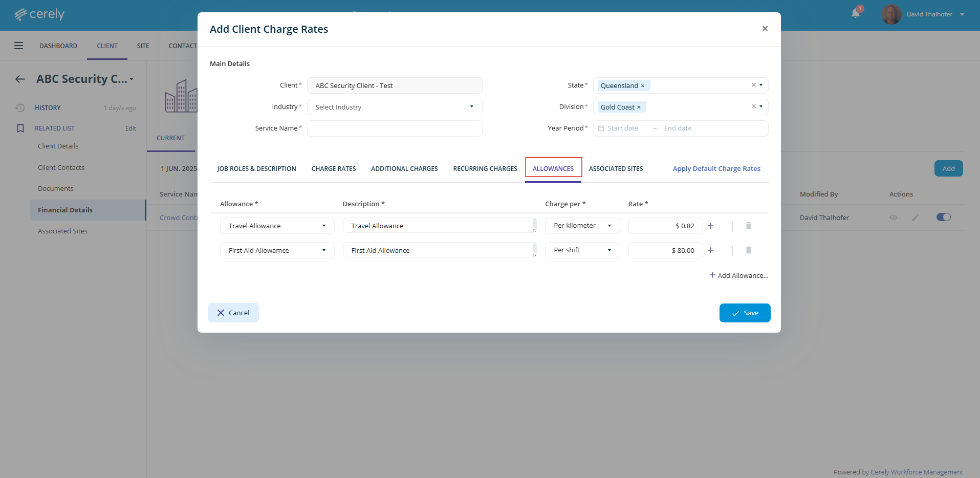Save the client charge rates
Screen dimensions: 980x478
click(745, 313)
